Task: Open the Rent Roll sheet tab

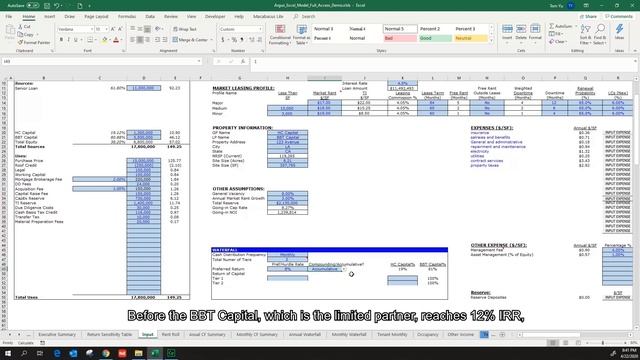Action: [171, 334]
